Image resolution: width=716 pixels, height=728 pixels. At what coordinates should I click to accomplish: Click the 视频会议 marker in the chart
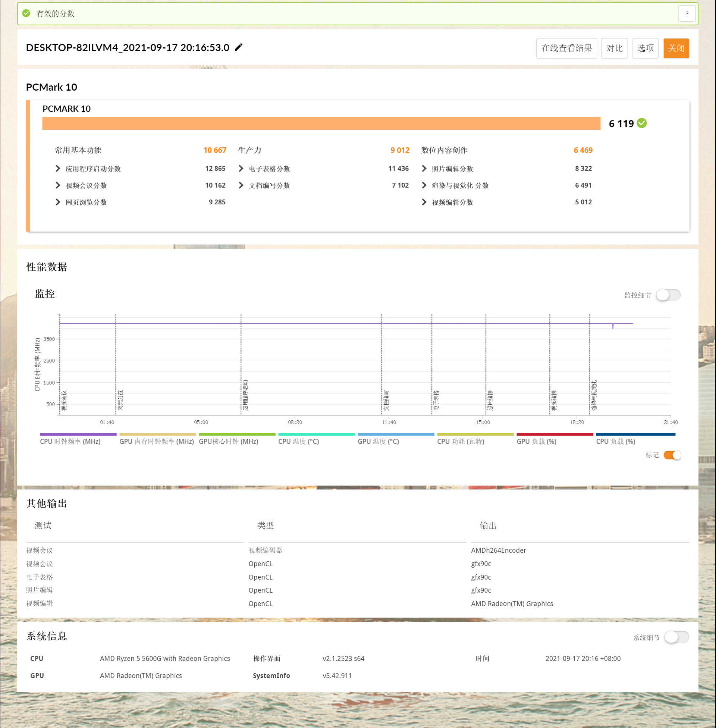(x=64, y=401)
